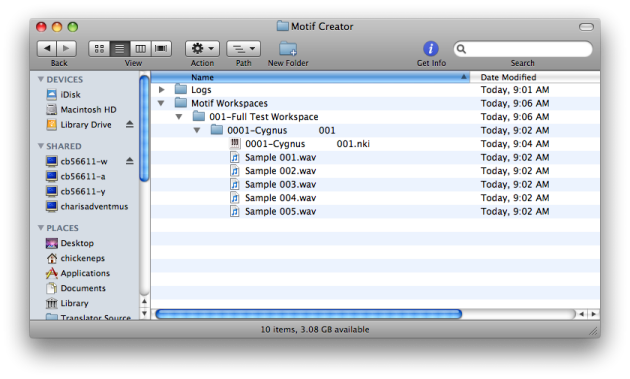The width and height of the screenshot is (630, 379).
Task: Eject the cb56611-w shared computer
Action: coord(129,161)
